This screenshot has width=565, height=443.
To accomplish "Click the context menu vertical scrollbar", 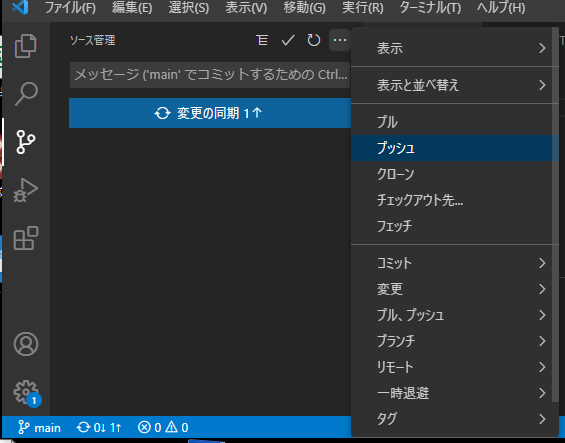I will point(555,215).
